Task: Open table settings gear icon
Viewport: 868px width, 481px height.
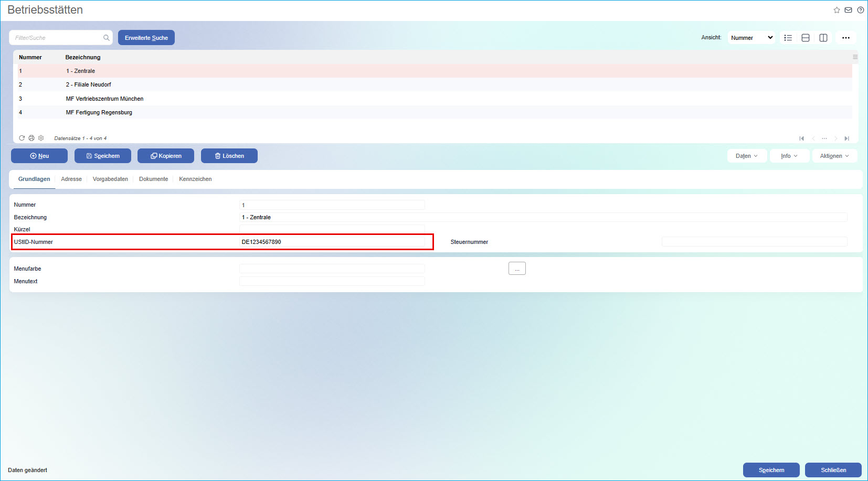Action: point(41,138)
